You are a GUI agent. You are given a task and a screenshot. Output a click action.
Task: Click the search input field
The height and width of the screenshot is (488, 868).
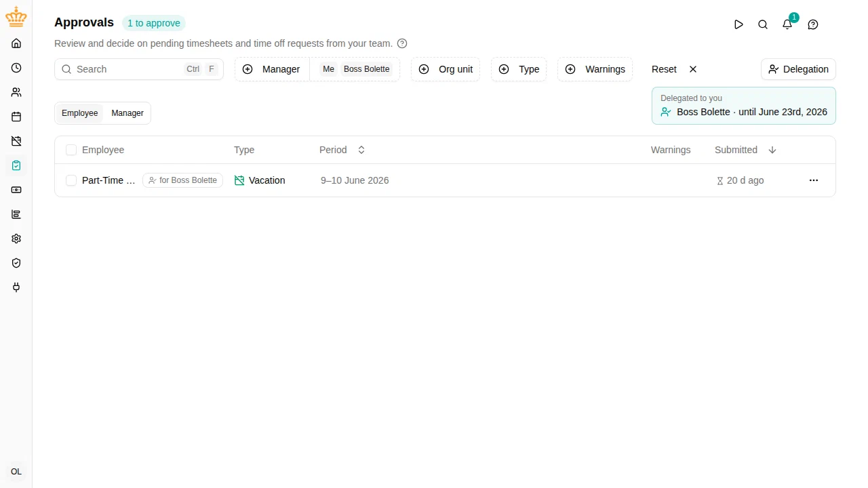point(139,69)
